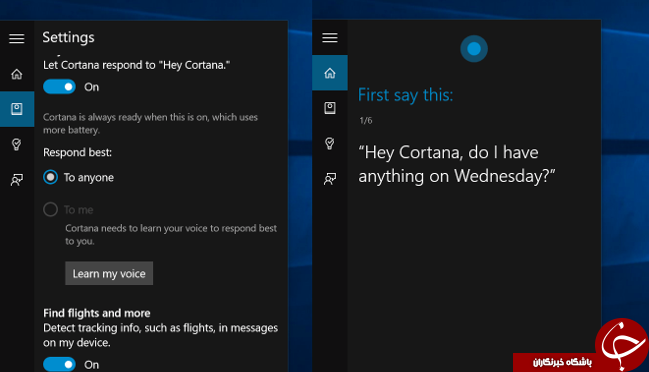Click the "Detect tracking info" description
The height and width of the screenshot is (372, 649).
(x=161, y=335)
